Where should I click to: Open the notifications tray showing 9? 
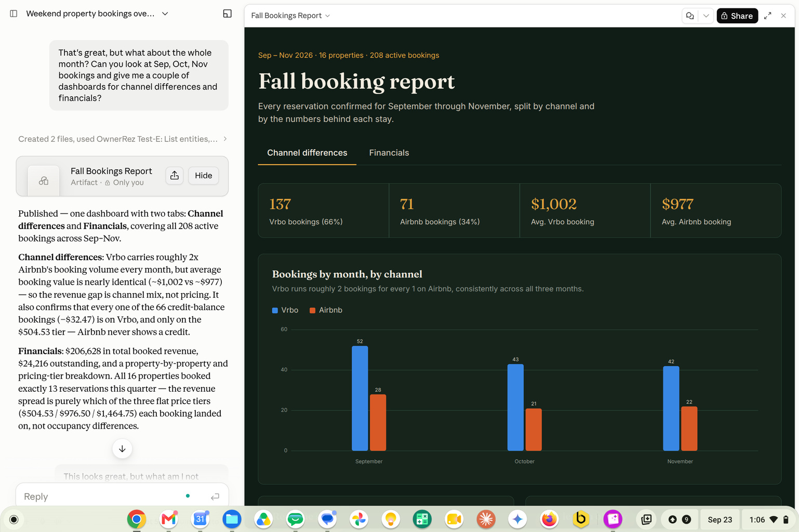[680, 520]
